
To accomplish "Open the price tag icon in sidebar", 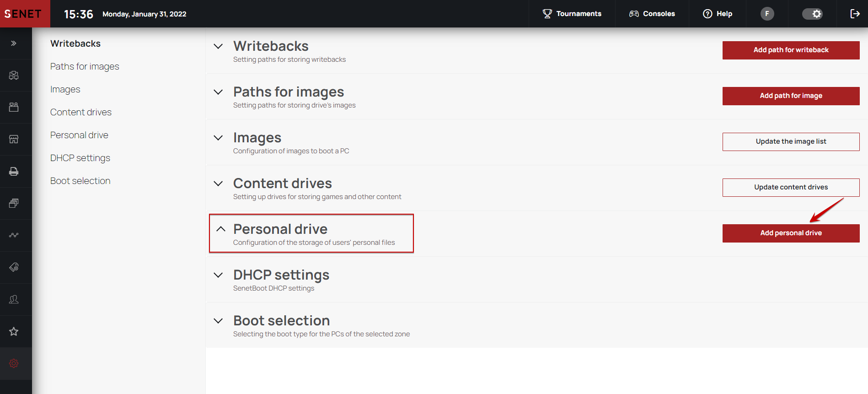I will click(x=14, y=267).
